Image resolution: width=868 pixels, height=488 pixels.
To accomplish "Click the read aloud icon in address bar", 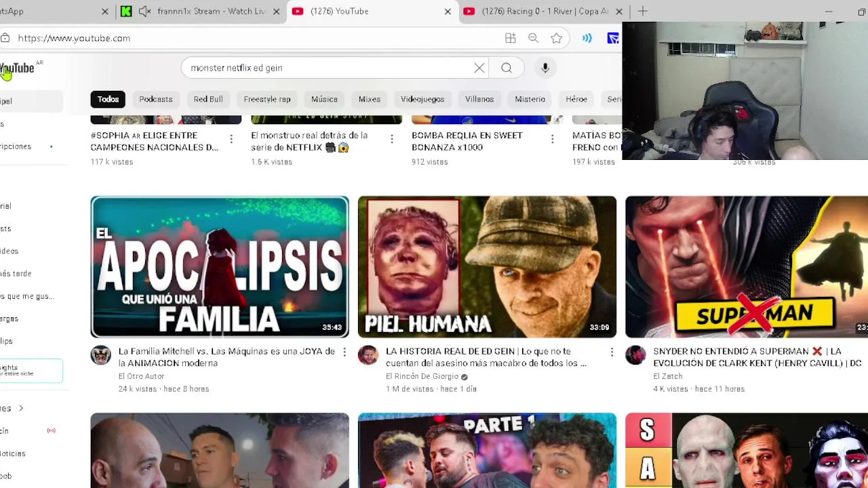I will (x=587, y=38).
